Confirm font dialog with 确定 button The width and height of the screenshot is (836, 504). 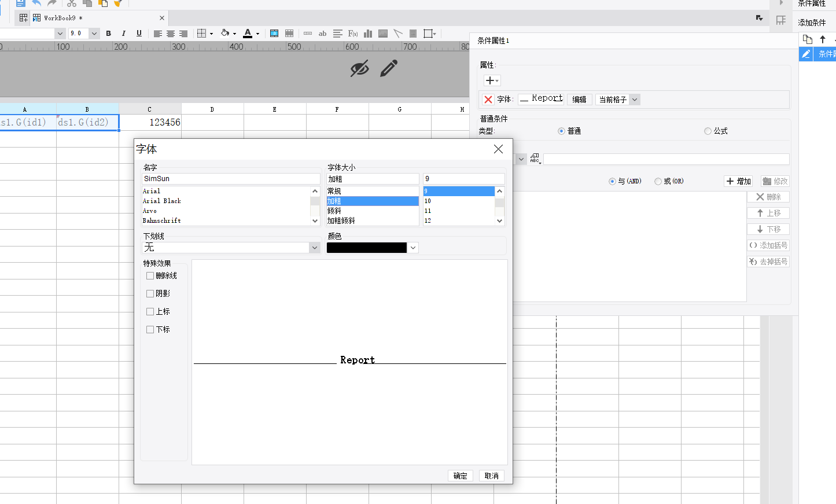[x=461, y=476]
